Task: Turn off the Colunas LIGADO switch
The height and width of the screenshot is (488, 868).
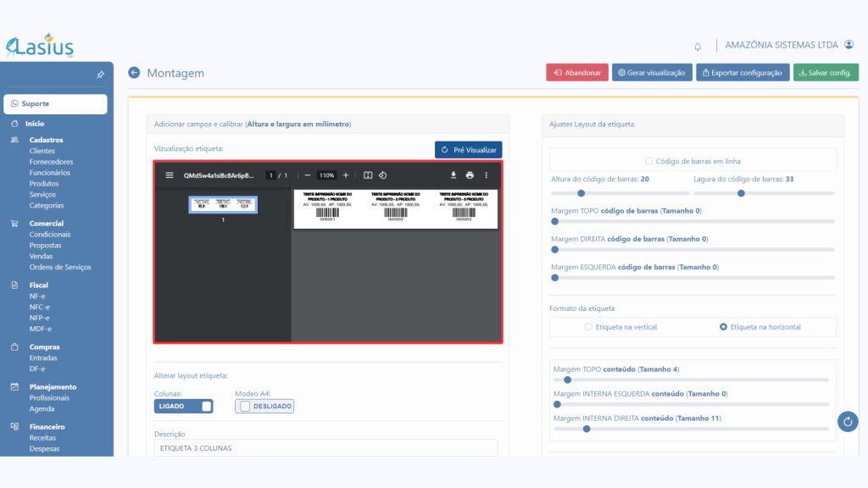Action: tap(183, 406)
